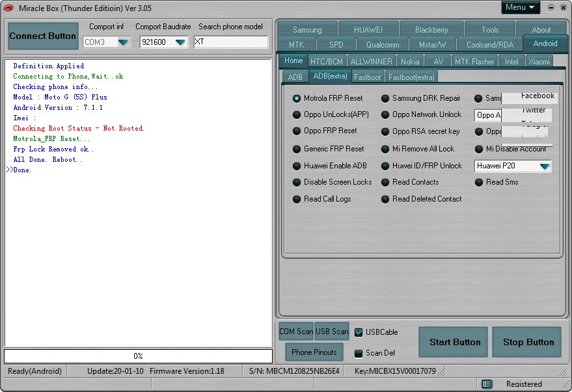
Task: Open the ALLWINNER sub-tab
Action: (x=371, y=62)
